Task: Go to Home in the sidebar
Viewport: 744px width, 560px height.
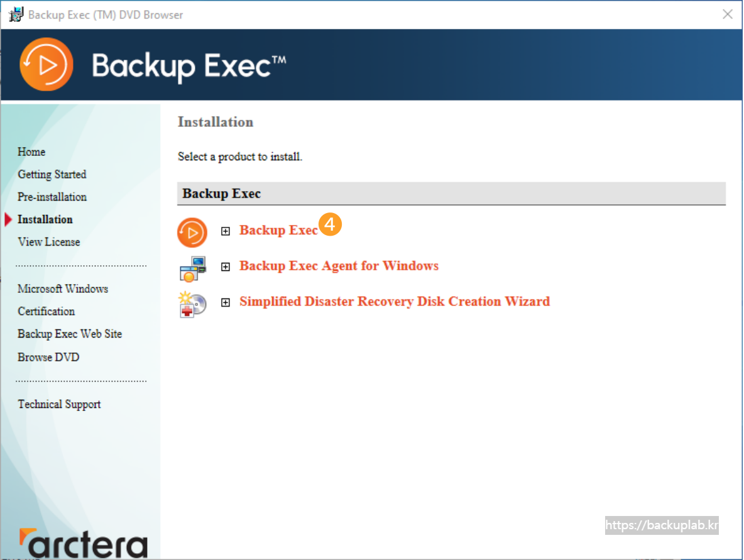Action: tap(31, 152)
